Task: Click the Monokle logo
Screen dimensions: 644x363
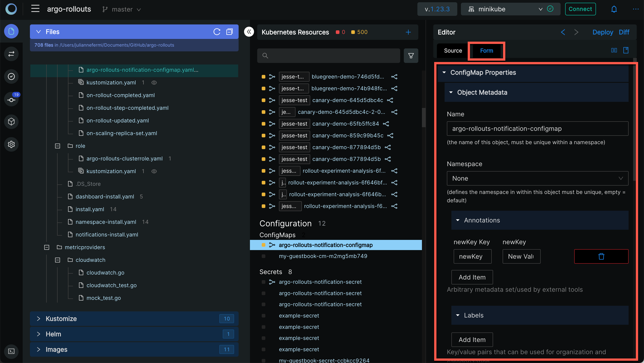Action: click(11, 9)
